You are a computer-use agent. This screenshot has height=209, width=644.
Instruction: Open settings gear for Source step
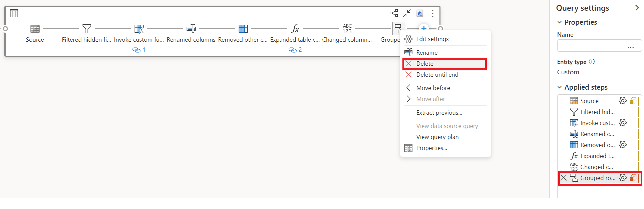[623, 101]
